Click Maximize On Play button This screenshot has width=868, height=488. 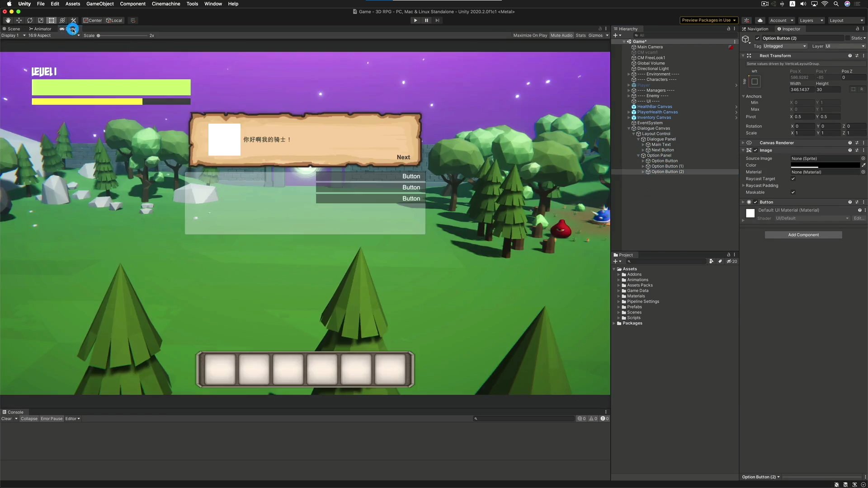pos(530,35)
